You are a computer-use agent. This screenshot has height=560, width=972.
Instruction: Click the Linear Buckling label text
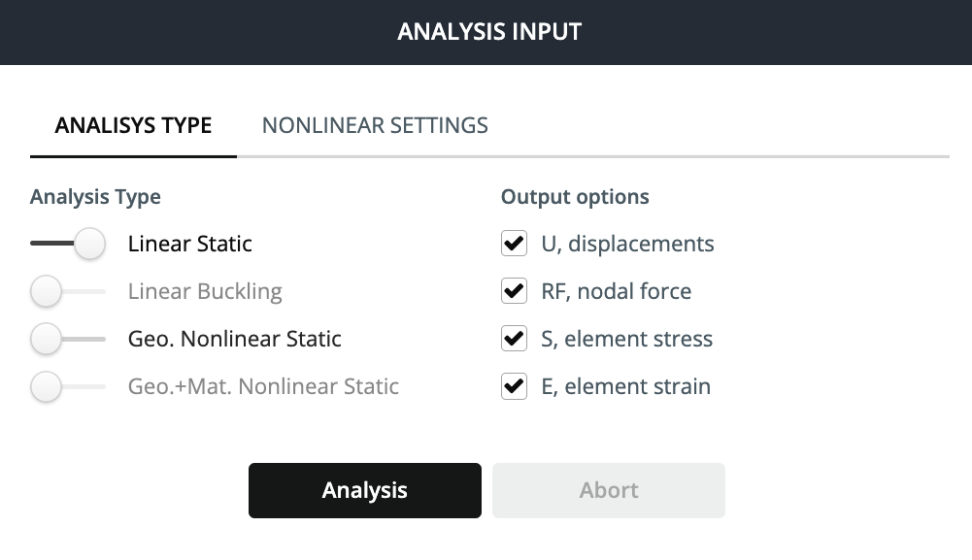coord(205,291)
